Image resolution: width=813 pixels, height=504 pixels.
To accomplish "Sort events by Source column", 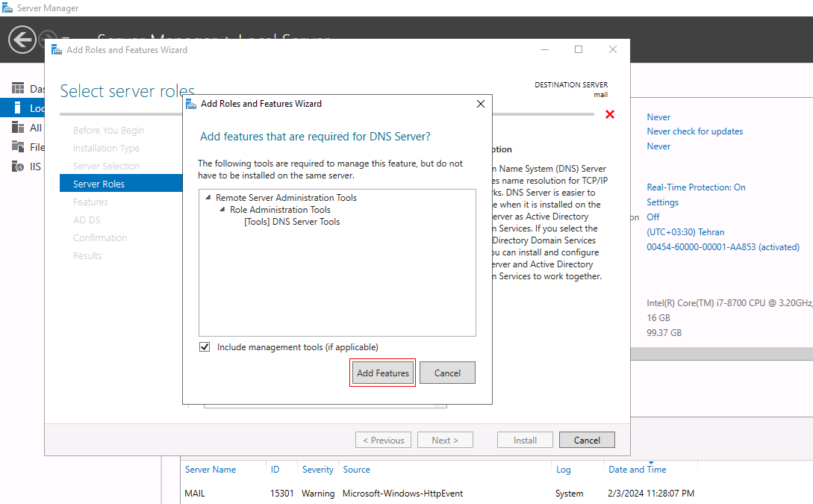I will point(356,469).
